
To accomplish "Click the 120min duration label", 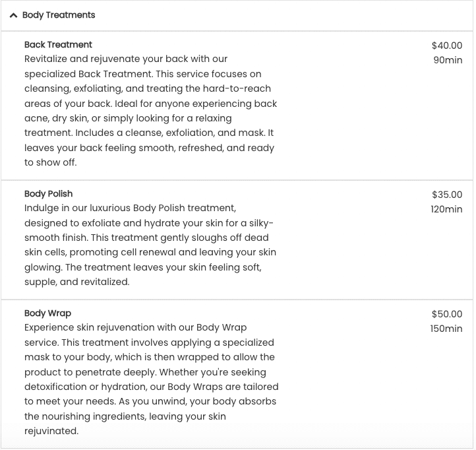I will click(x=446, y=209).
